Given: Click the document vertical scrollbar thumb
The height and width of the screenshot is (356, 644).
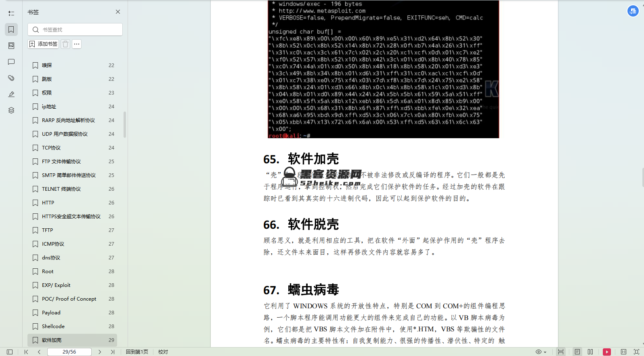Looking at the screenshot, I should pos(643,178).
